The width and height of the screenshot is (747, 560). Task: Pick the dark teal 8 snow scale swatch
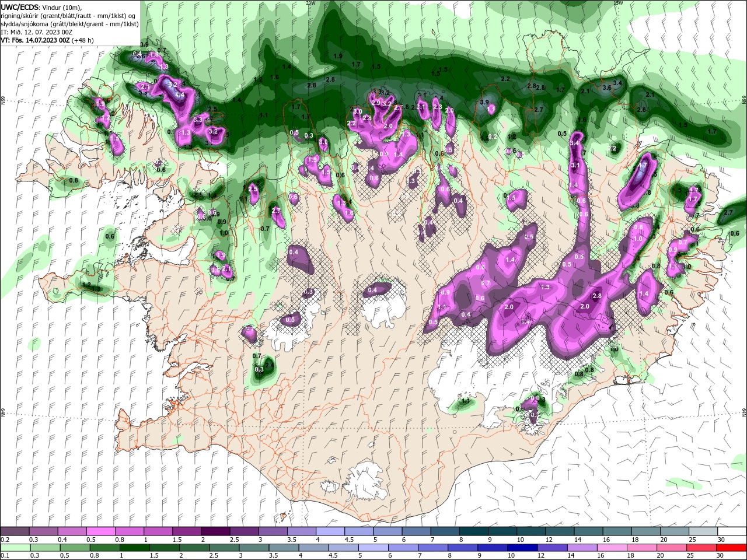(473, 531)
